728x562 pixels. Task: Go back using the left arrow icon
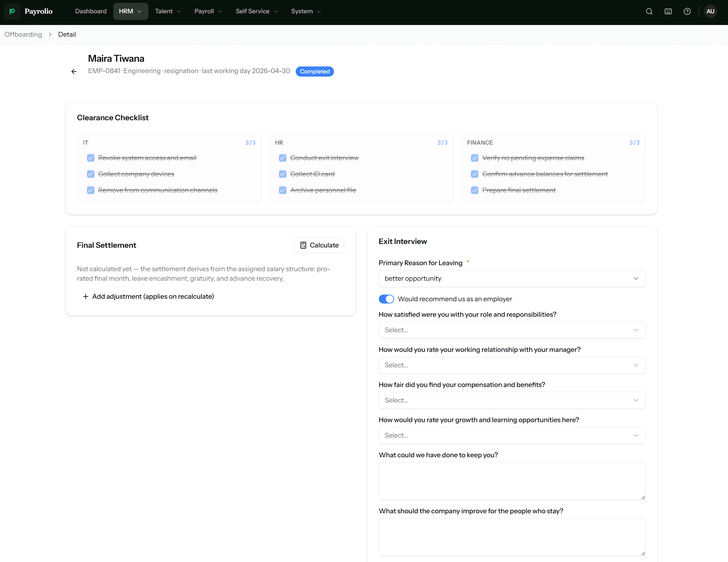pyautogui.click(x=74, y=72)
